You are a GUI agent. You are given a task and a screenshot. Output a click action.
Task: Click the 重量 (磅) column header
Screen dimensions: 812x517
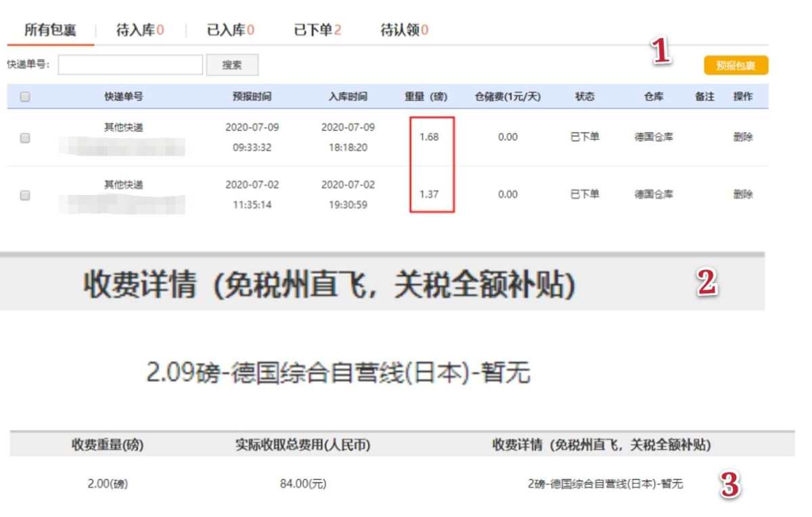[426, 97]
